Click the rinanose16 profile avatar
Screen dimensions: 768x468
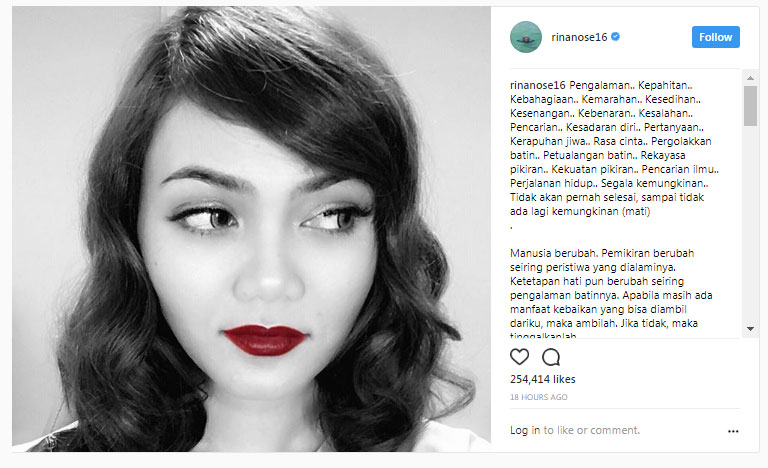pyautogui.click(x=526, y=37)
